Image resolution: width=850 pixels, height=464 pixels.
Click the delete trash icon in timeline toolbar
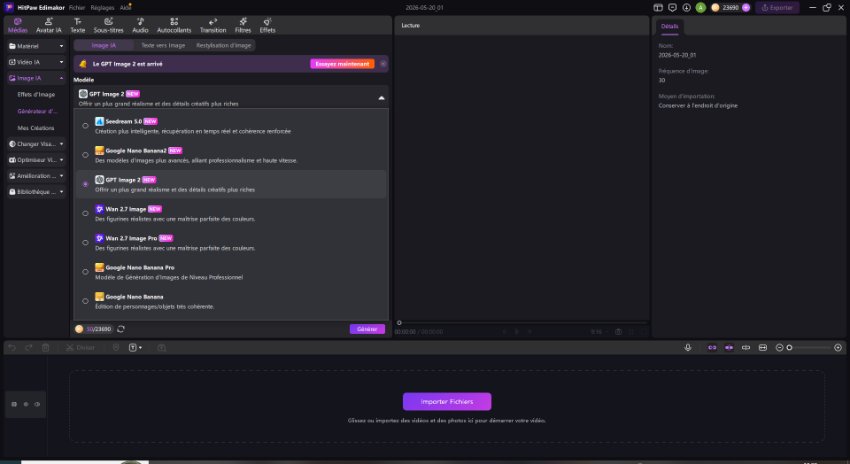point(46,347)
